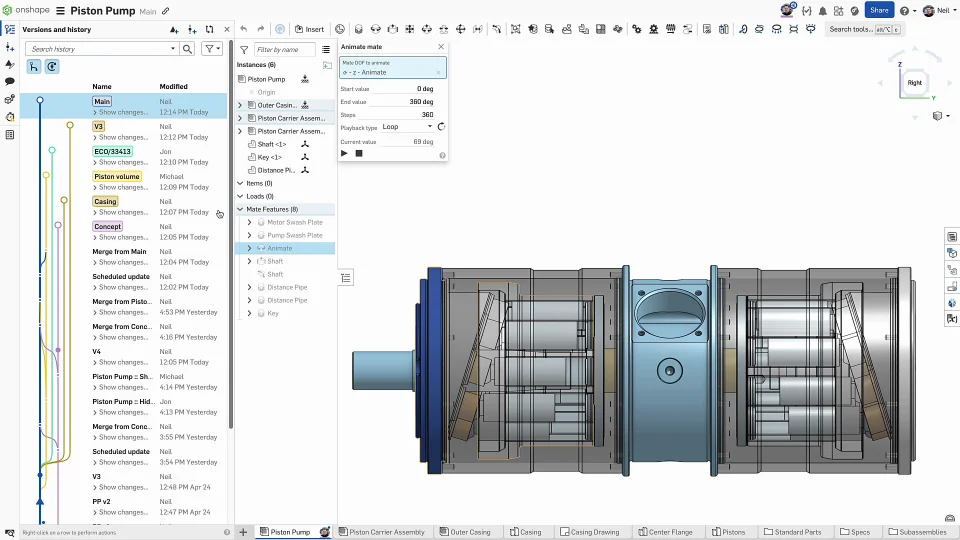960x540 pixels.
Task: Open the comments icon in left sidebar
Action: 10,81
